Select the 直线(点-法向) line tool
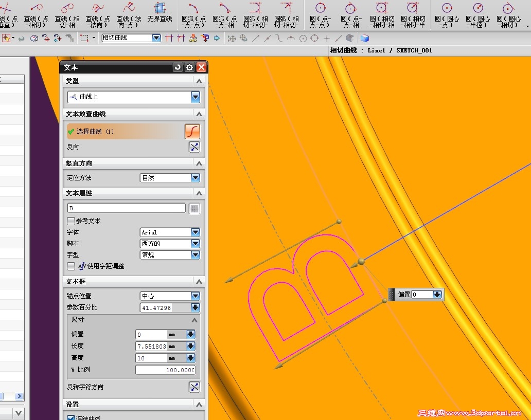This screenshot has height=420, width=531. (98, 14)
